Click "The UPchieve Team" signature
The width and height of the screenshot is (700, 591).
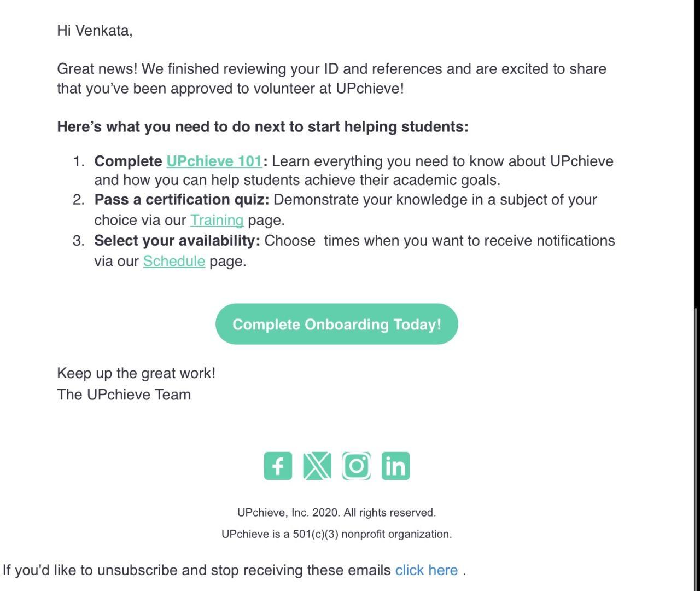[124, 395]
